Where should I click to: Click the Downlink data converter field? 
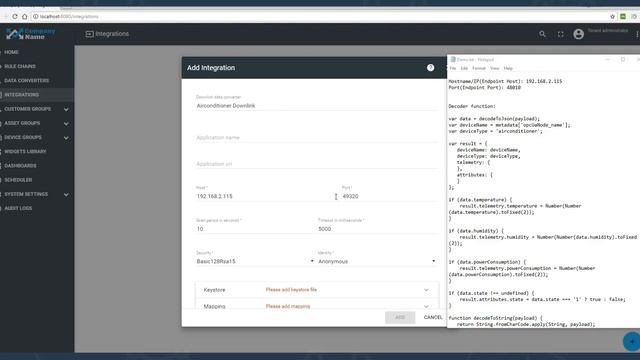pyautogui.click(x=316, y=106)
